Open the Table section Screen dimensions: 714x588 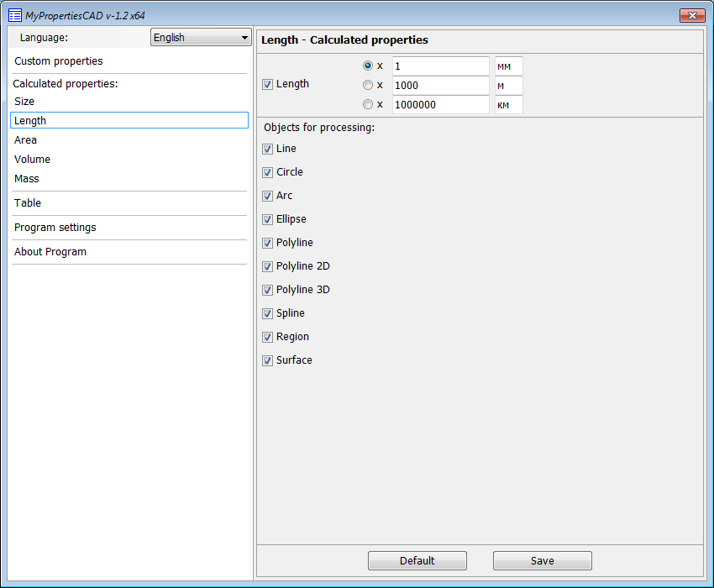click(28, 202)
